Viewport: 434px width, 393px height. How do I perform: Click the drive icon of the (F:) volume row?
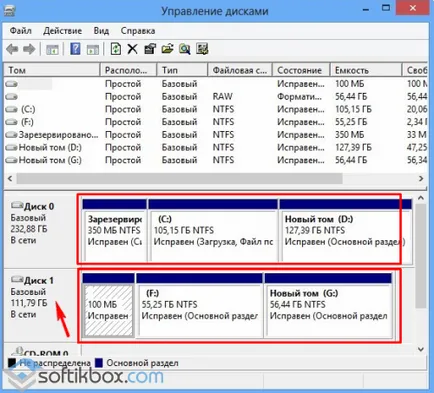click(11, 122)
